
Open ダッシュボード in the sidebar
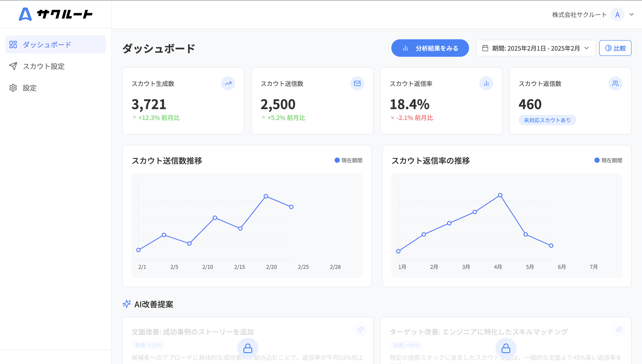(55, 45)
